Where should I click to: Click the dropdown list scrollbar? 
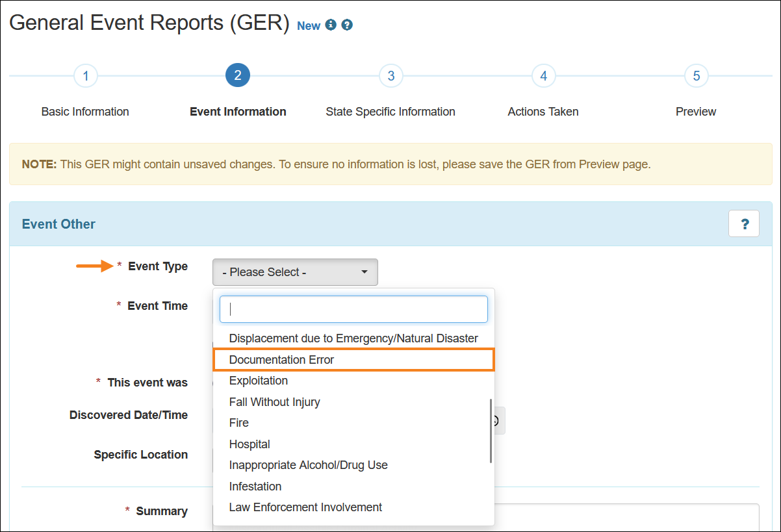(x=491, y=431)
